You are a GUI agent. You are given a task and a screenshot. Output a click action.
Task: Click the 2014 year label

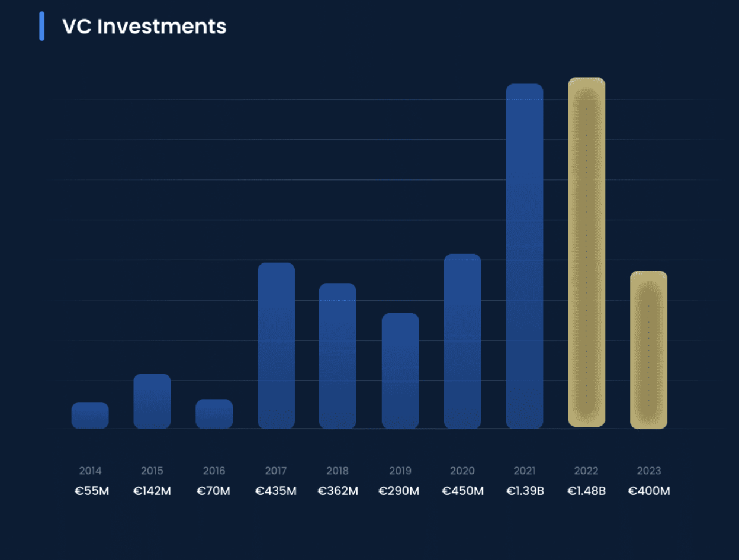[x=90, y=471]
